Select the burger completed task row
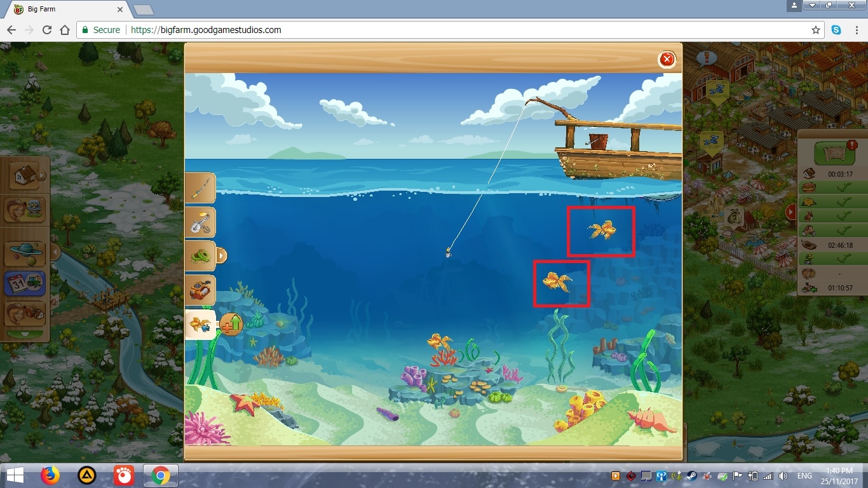 pos(834,187)
